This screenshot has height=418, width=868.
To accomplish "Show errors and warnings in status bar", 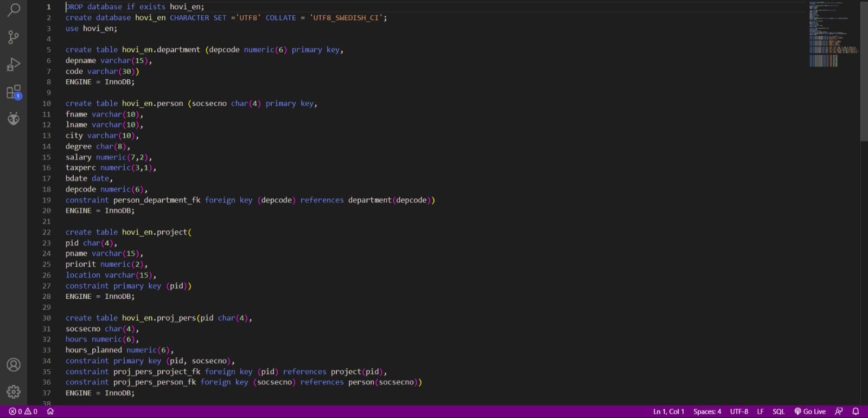I will tap(23, 411).
